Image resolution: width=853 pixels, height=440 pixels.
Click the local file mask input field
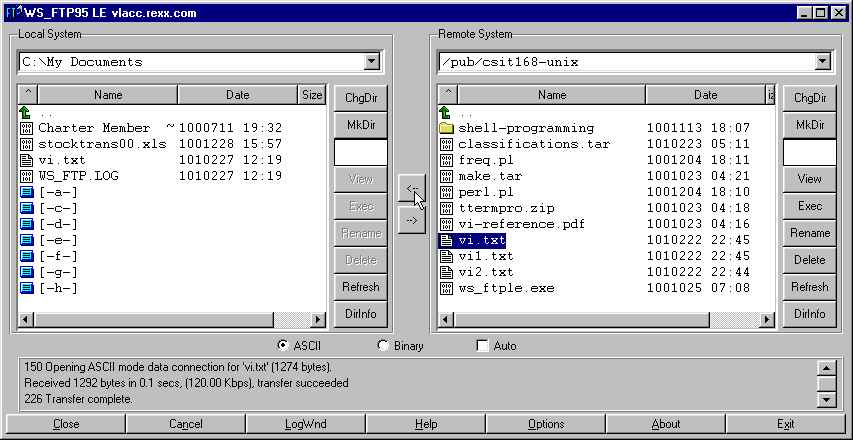point(361,152)
